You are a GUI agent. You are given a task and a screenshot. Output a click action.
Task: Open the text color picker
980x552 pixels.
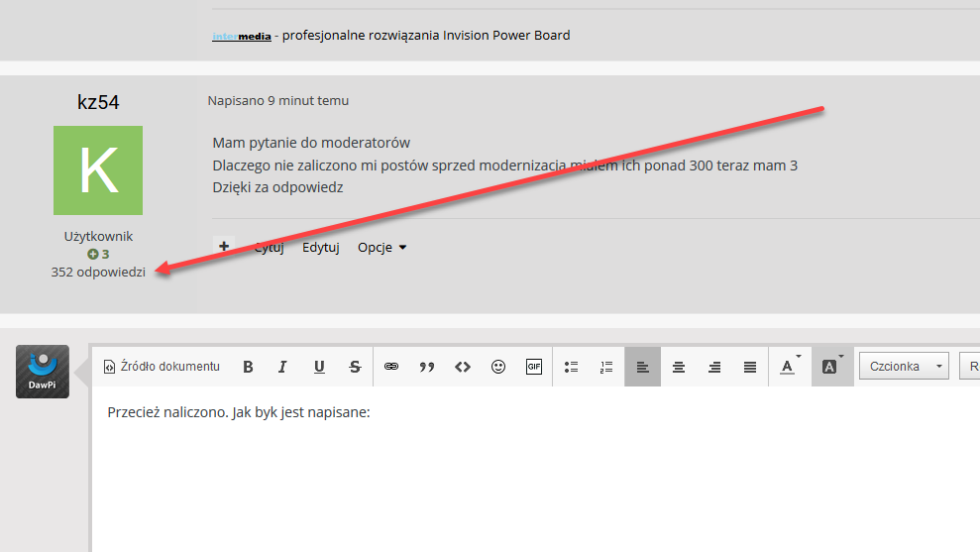(789, 367)
